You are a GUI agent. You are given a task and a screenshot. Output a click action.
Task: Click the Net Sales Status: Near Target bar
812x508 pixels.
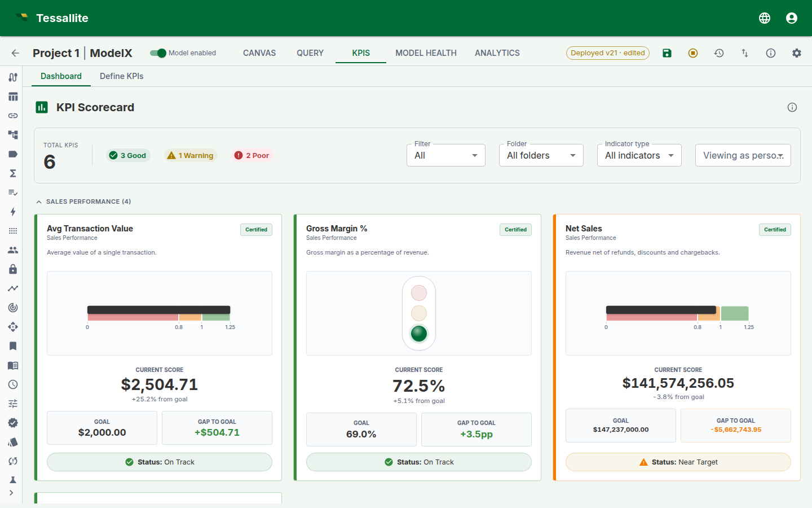click(678, 462)
